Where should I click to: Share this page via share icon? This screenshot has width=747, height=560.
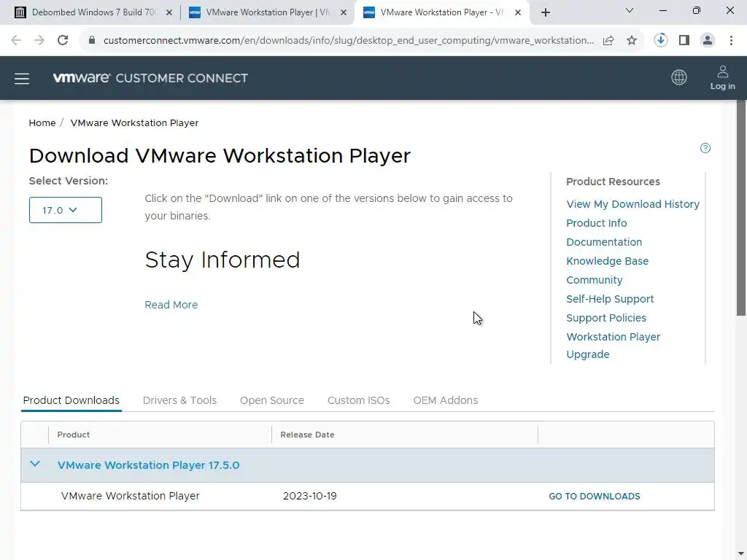pos(608,41)
